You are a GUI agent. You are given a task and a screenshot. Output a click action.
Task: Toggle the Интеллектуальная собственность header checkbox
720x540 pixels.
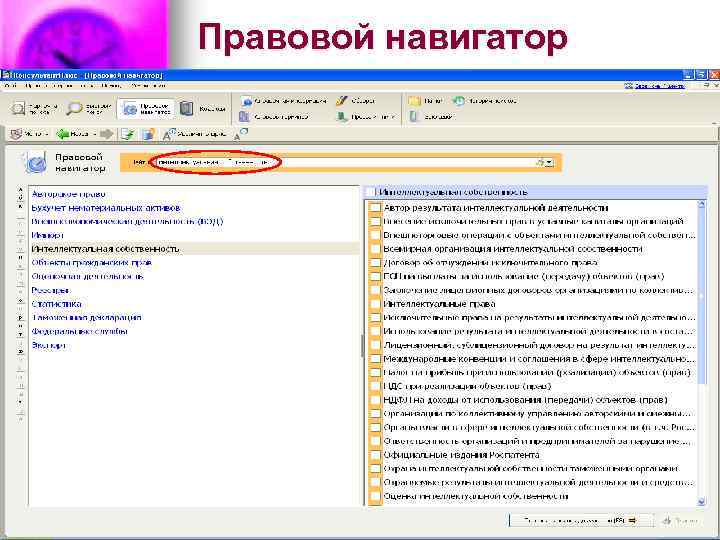[x=371, y=192]
